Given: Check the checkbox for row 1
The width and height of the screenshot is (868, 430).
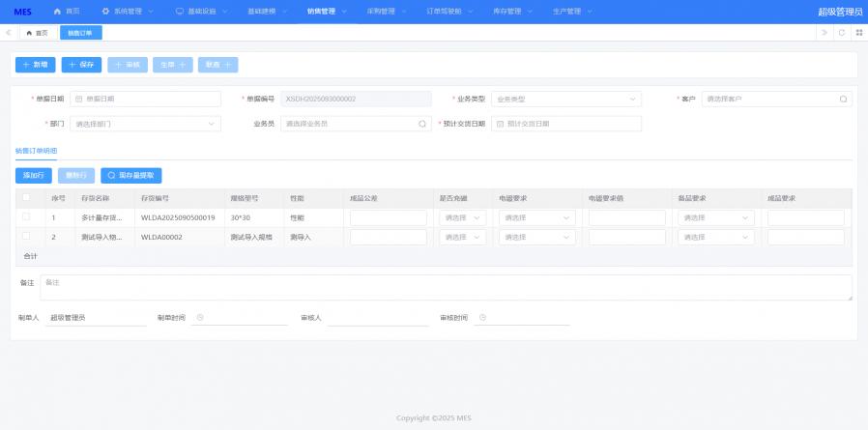Looking at the screenshot, I should click(x=26, y=217).
